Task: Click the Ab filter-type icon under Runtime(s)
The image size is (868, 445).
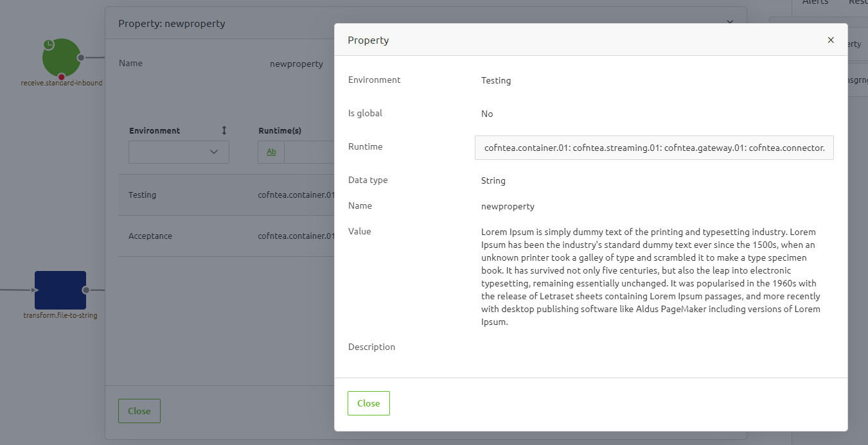Action: [x=271, y=152]
